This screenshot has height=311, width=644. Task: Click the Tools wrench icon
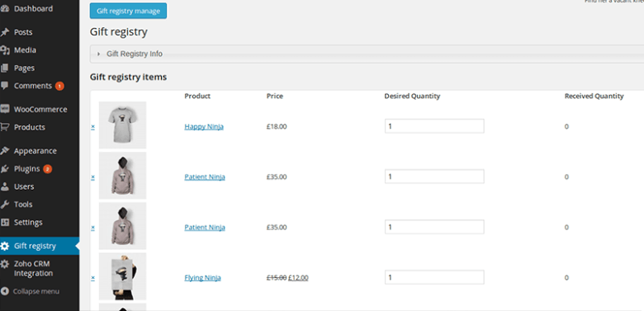point(4,204)
